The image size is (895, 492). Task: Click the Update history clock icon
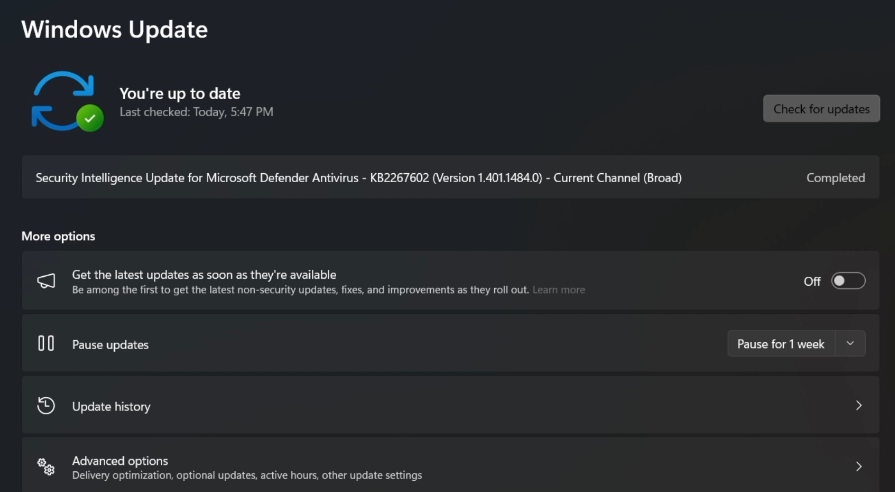[46, 406]
